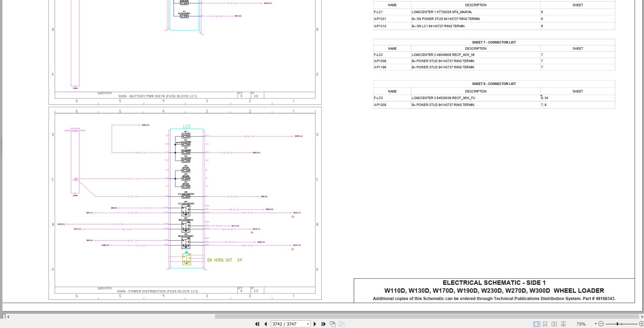Click the SHEET 8 - CONNECTOR LIST heading
The height and width of the screenshot is (328, 644).
[494, 84]
